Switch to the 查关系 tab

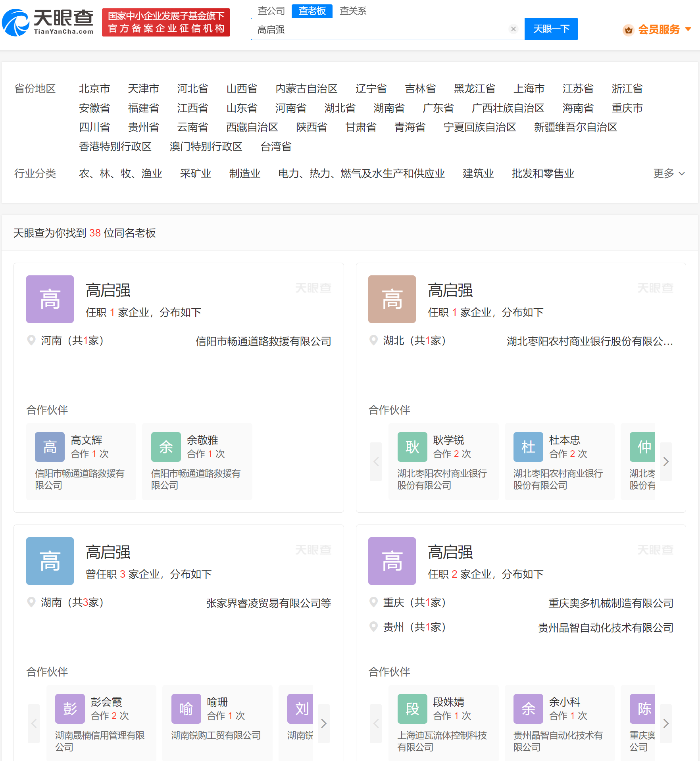click(x=353, y=11)
